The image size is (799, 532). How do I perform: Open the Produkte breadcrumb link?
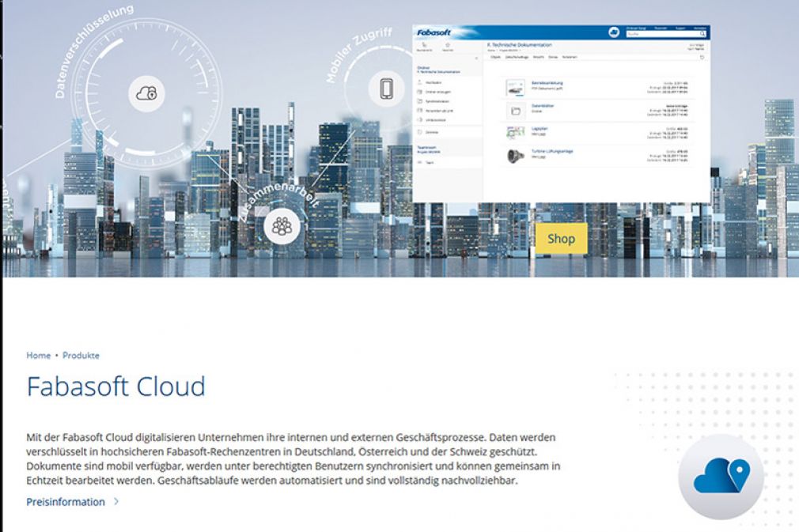point(81,356)
